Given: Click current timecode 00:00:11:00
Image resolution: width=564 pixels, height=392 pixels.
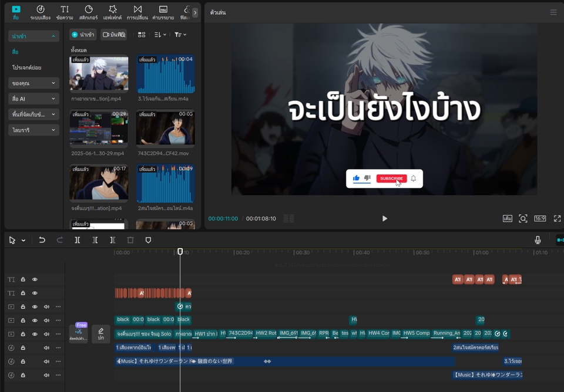Looking at the screenshot, I should tap(223, 218).
